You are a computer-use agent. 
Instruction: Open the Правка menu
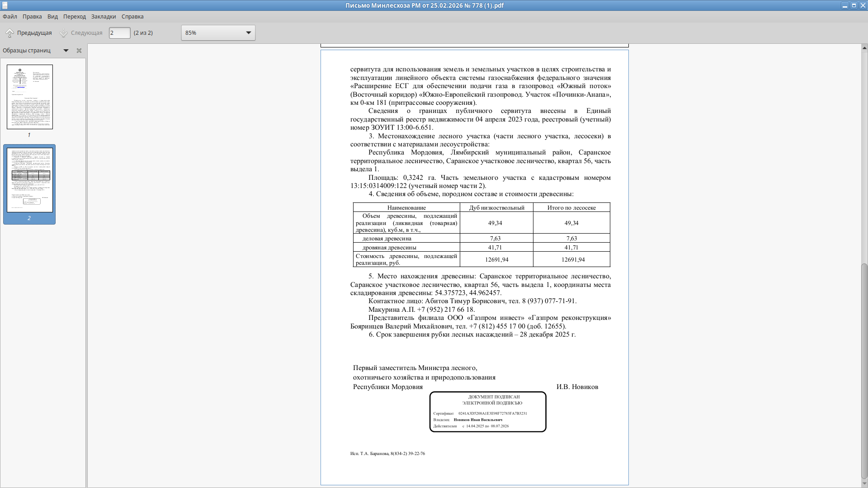(x=32, y=17)
